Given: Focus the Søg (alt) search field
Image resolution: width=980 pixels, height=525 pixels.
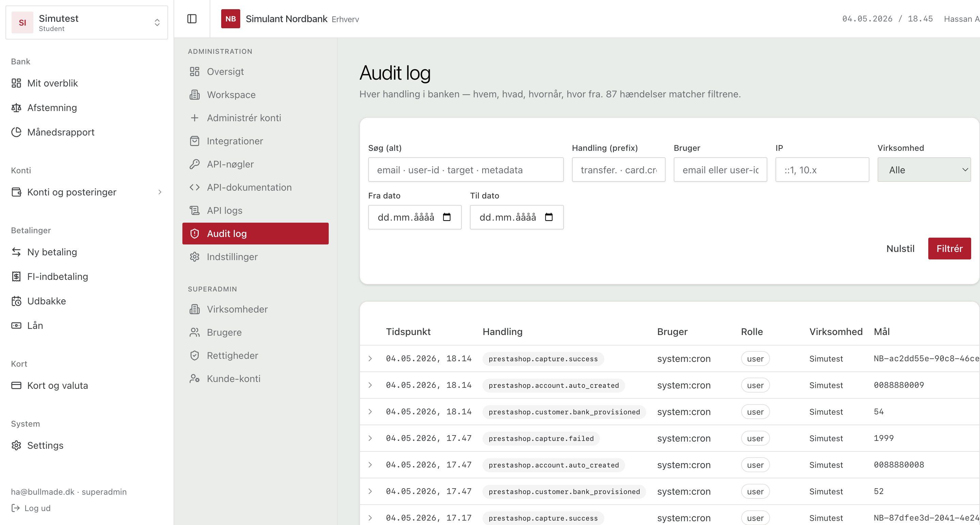Looking at the screenshot, I should pos(465,170).
